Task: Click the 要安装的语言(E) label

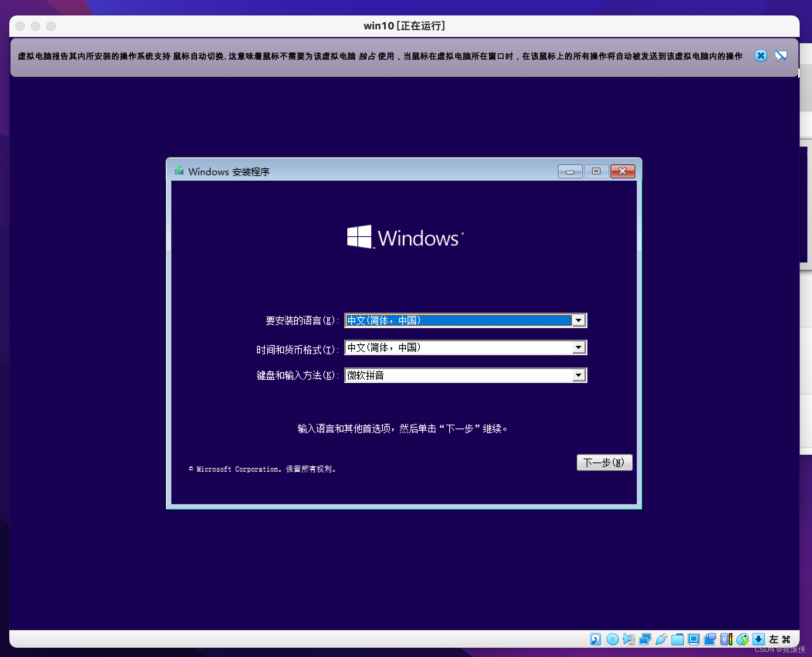Action: [302, 321]
